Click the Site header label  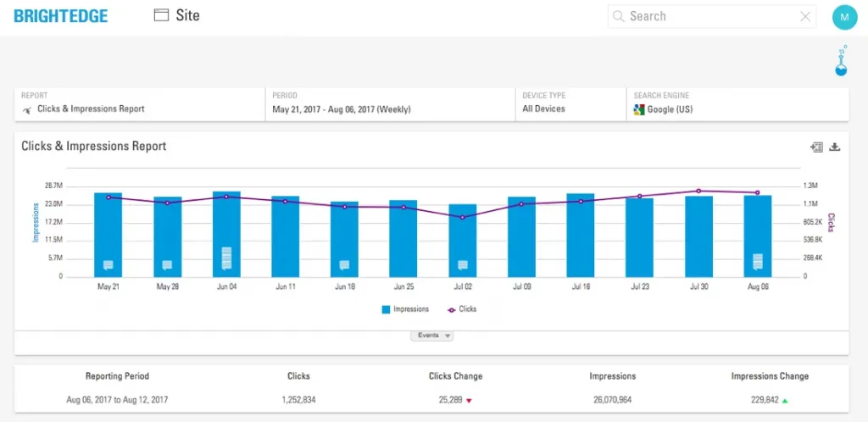point(187,15)
